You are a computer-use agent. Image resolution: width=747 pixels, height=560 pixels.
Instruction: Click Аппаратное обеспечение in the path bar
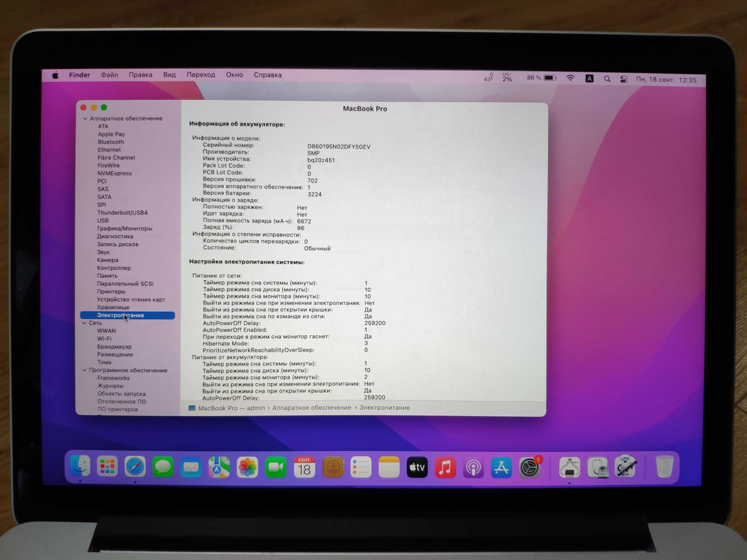tap(311, 408)
